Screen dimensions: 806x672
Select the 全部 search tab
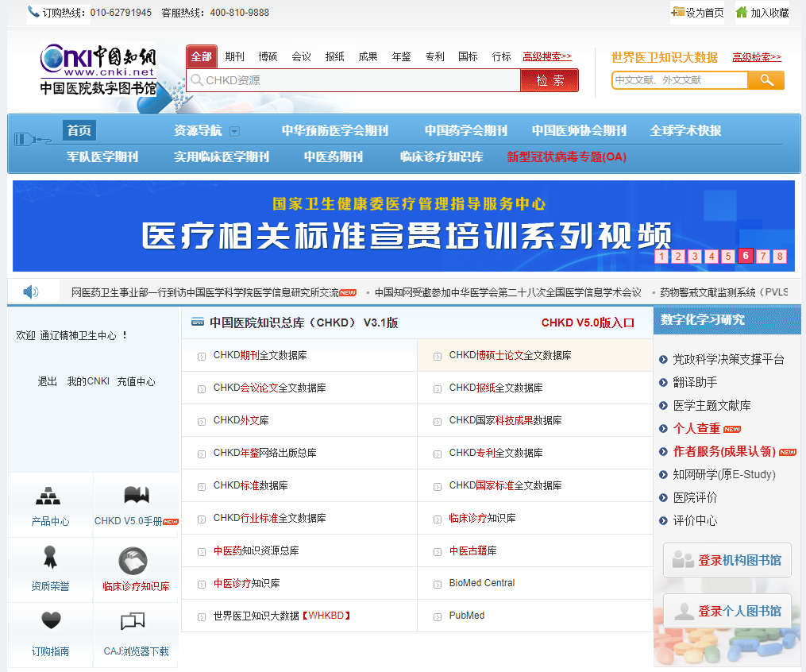click(202, 56)
